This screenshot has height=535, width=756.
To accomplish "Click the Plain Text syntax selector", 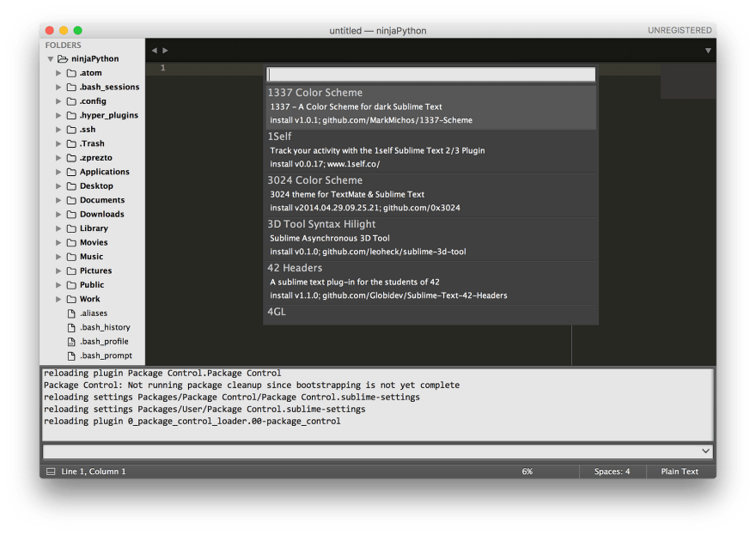I will tap(680, 471).
